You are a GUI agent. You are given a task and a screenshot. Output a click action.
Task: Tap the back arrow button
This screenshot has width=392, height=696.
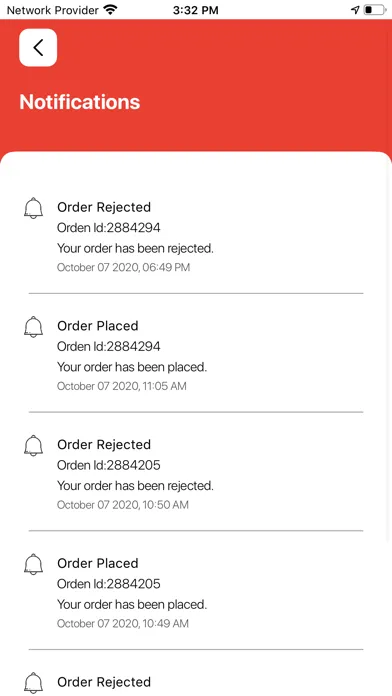point(38,47)
